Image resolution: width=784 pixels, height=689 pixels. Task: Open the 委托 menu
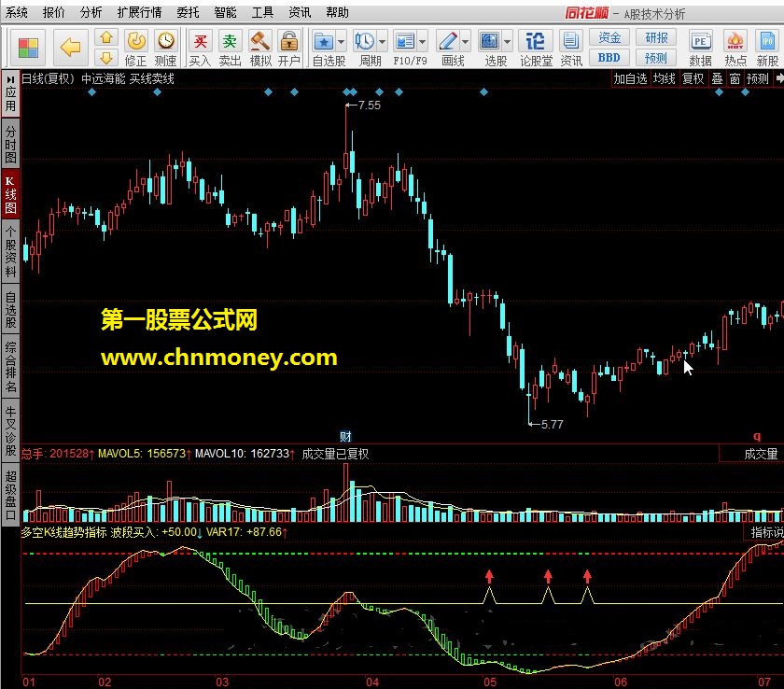(x=188, y=12)
